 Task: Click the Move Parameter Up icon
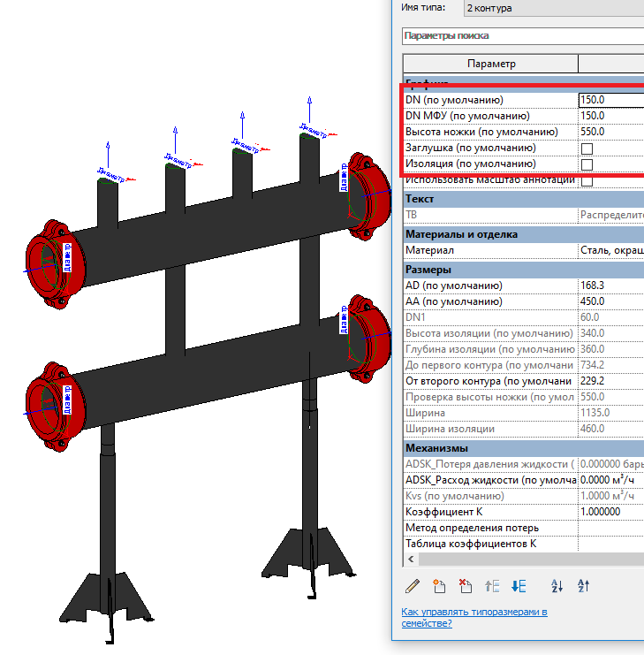click(493, 585)
